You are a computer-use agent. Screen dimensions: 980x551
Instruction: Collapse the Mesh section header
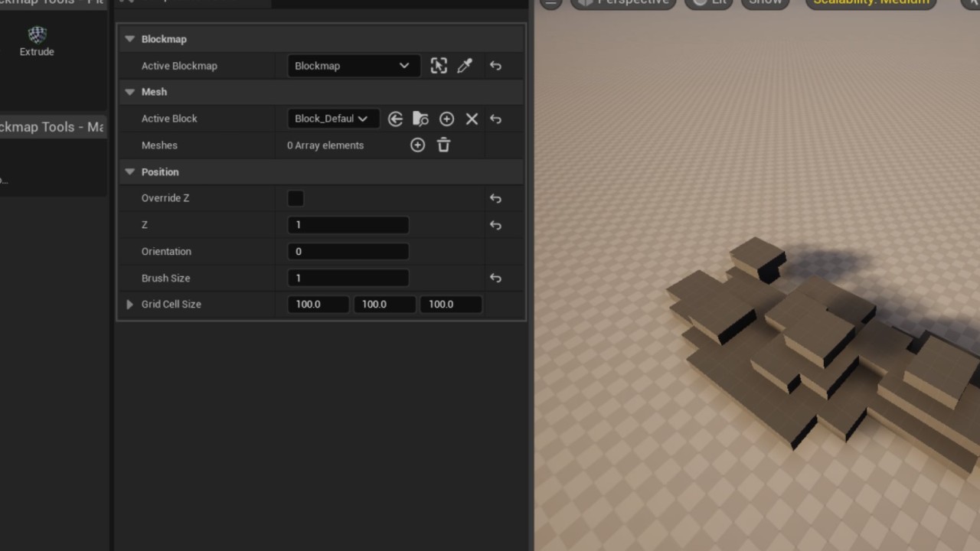[x=129, y=92]
